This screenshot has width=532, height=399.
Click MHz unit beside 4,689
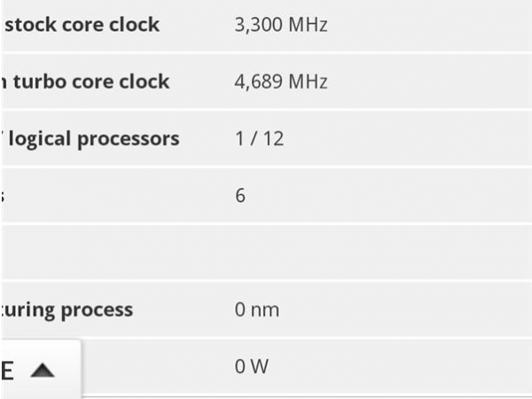pyautogui.click(x=308, y=82)
